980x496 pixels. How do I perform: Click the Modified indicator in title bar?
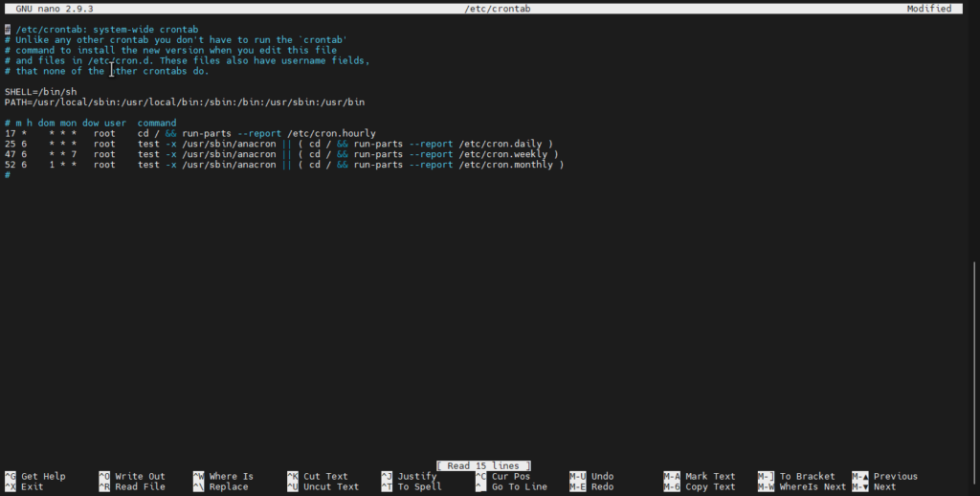point(929,9)
